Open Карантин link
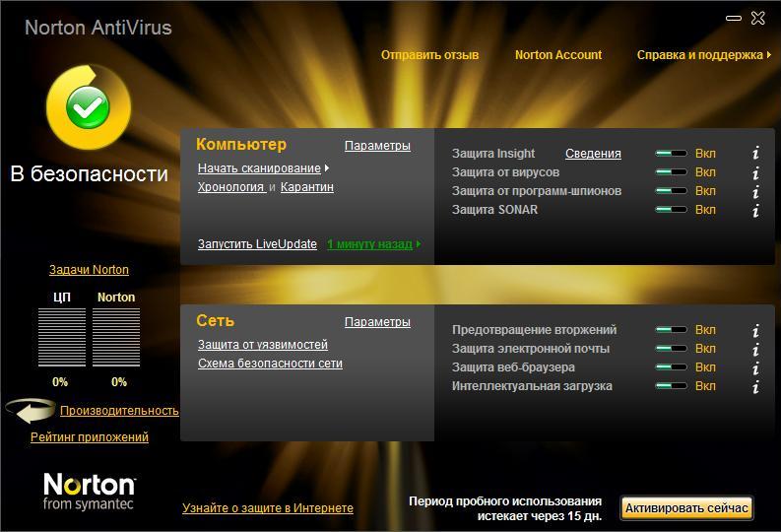Image resolution: width=781 pixels, height=532 pixels. (307, 187)
